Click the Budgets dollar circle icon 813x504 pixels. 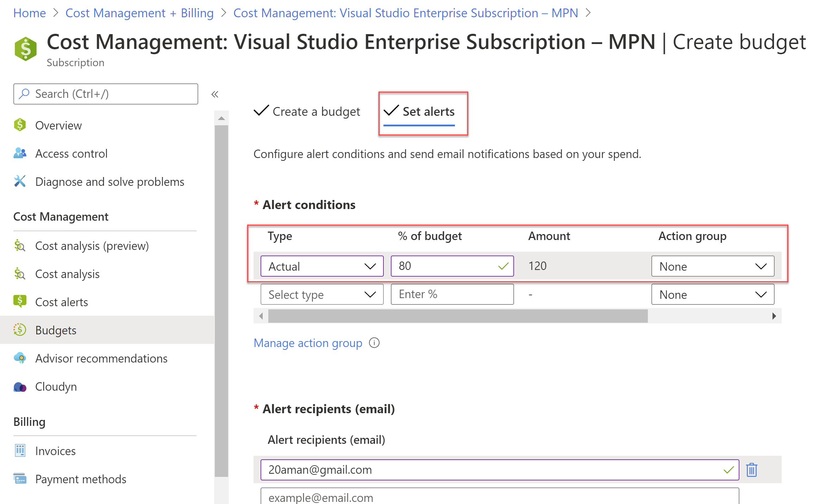click(x=20, y=330)
